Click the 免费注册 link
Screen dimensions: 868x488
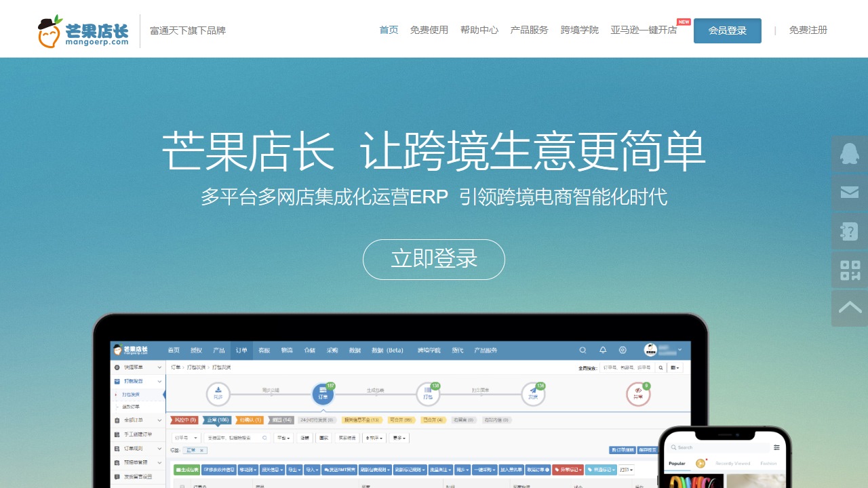(x=808, y=30)
